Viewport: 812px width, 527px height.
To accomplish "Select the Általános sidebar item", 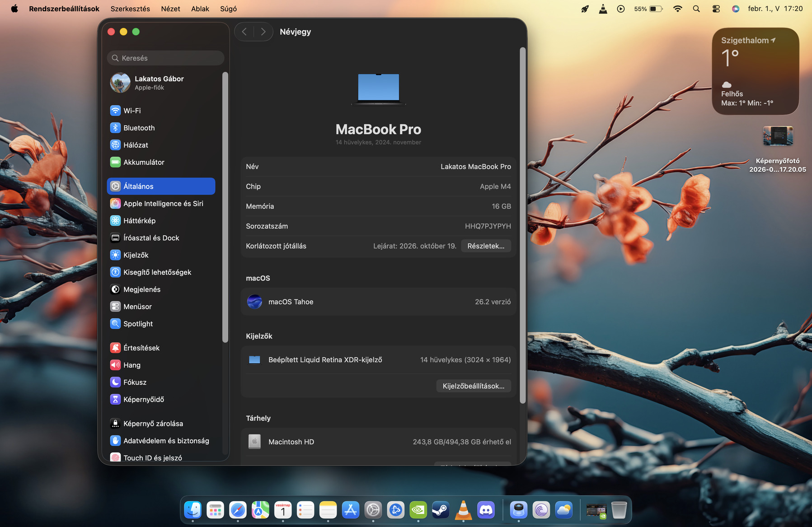I will pos(161,186).
